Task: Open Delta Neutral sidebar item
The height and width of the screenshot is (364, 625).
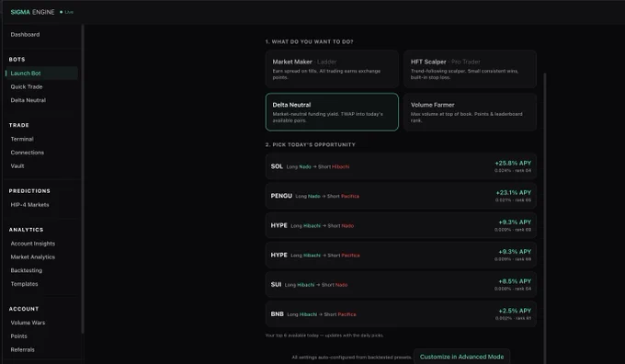Action: (x=28, y=100)
